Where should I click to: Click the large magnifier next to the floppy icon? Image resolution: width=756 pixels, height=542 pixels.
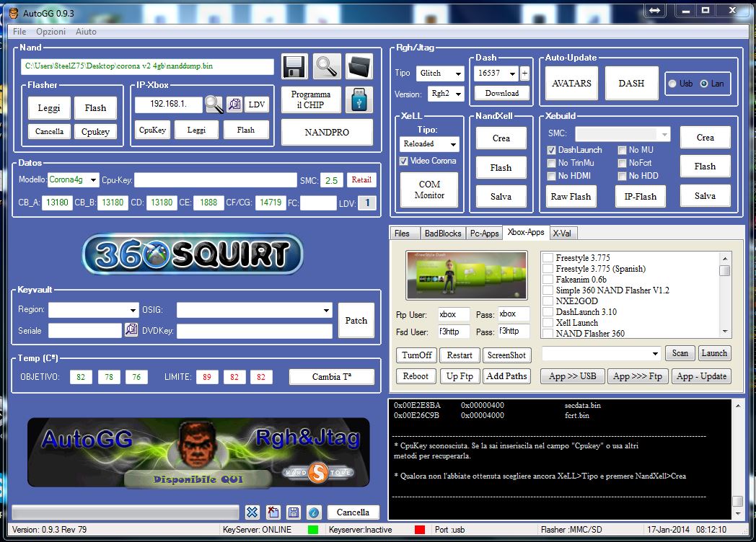pos(327,66)
